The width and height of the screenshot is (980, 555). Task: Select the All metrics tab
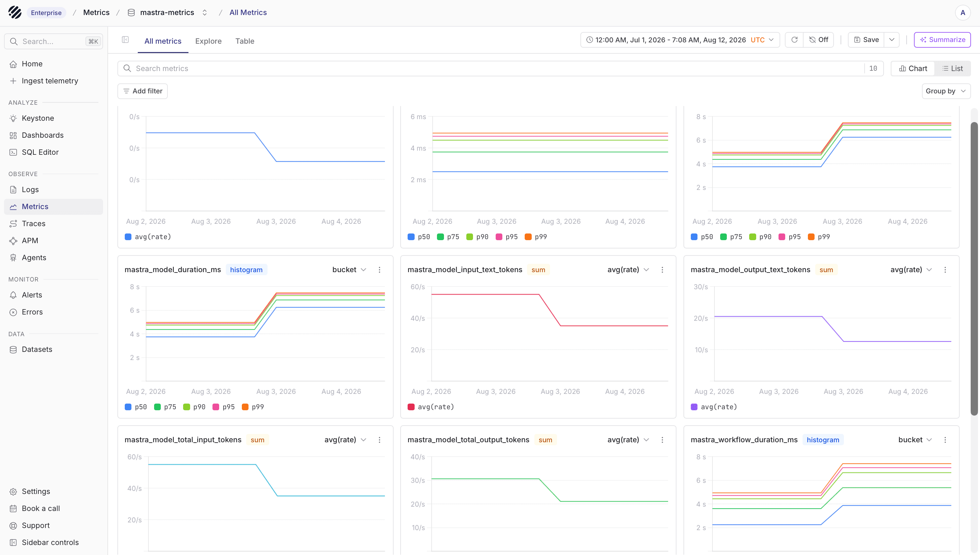coord(163,41)
